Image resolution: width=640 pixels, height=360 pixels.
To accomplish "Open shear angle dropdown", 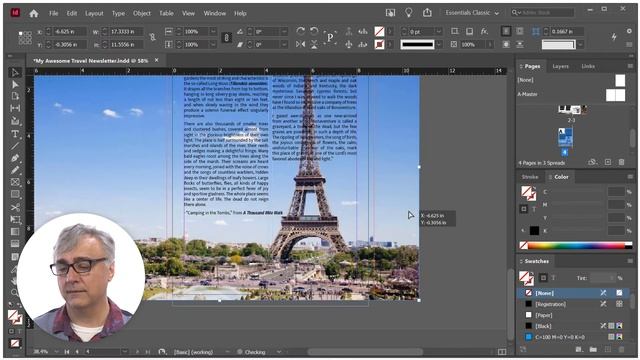I will coord(284,44).
